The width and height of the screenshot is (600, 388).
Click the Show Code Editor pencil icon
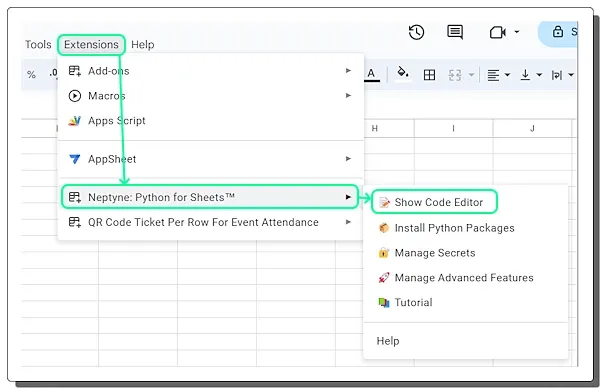tap(384, 202)
